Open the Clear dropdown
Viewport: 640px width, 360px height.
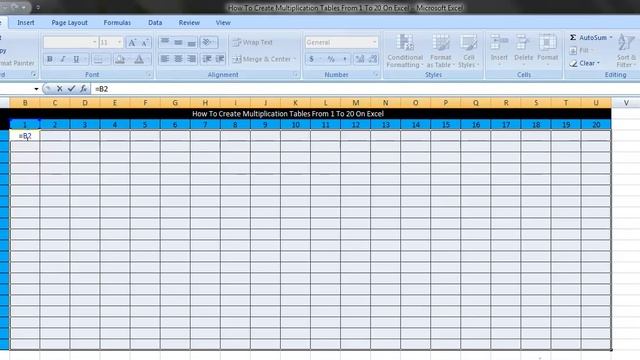[584, 63]
